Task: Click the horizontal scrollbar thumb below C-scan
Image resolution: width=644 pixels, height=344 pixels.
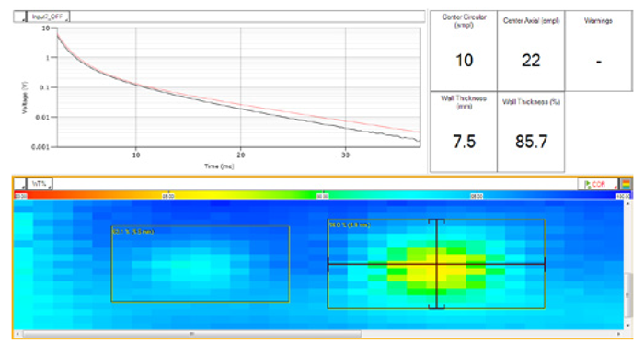Action: (x=192, y=334)
